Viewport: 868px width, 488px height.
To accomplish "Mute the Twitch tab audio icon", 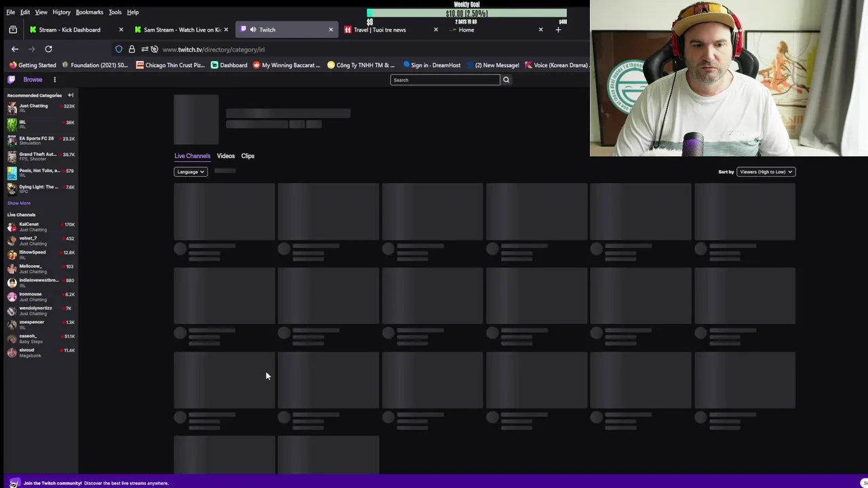I will tap(253, 30).
